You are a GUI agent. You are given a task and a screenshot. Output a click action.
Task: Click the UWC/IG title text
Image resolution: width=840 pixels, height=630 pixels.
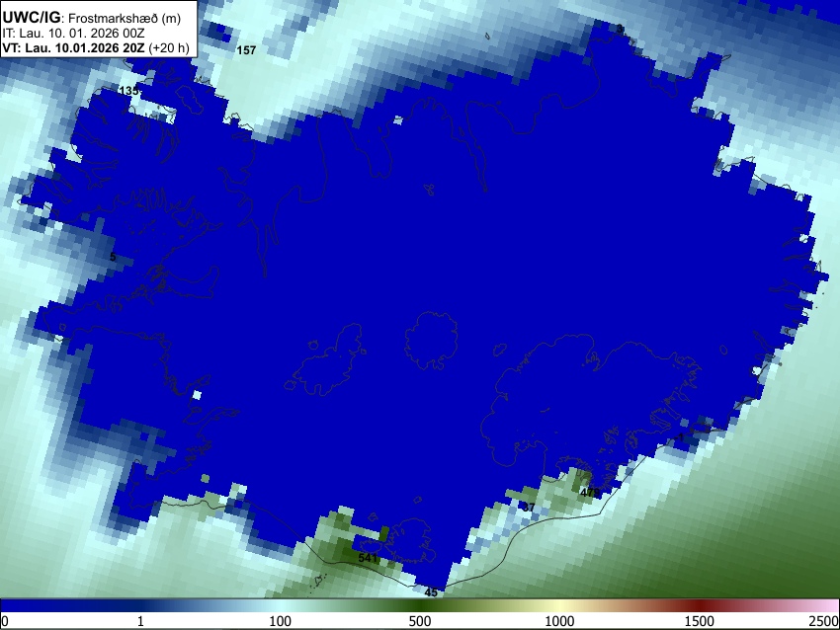coord(31,18)
